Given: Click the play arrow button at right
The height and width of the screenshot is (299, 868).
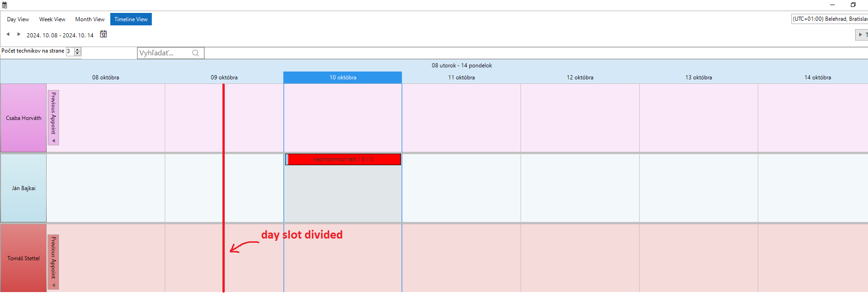Looking at the screenshot, I should [861, 35].
